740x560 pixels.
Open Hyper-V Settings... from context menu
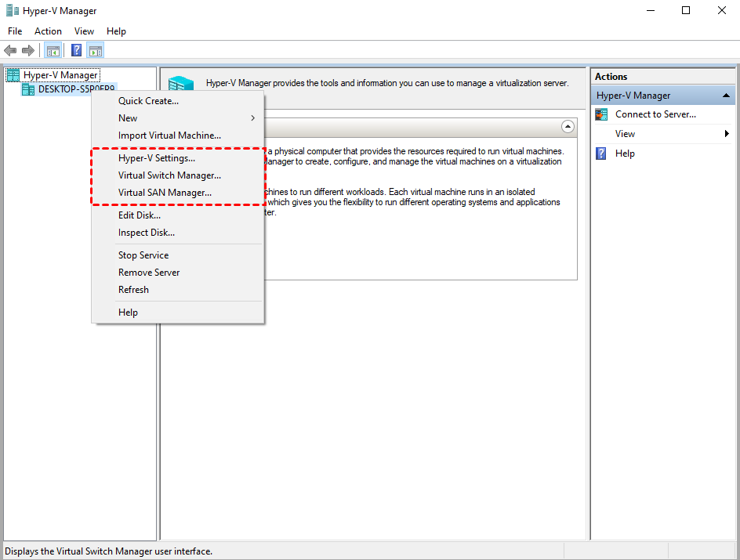(178, 158)
